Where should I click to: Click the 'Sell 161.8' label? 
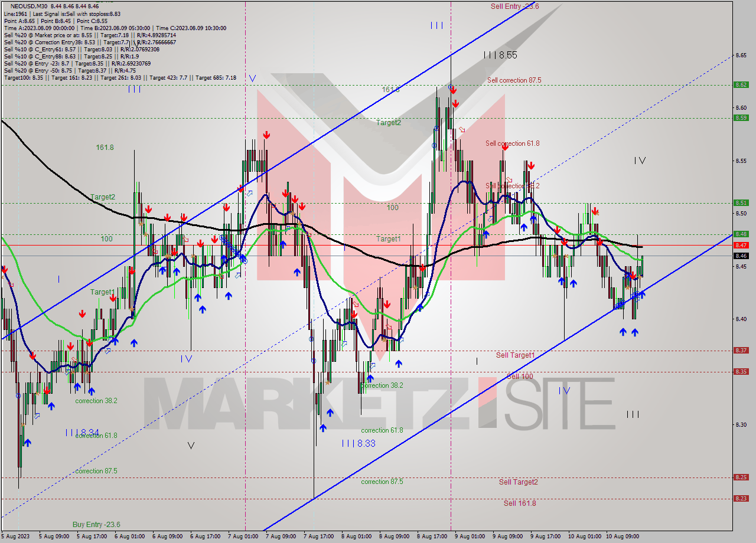pyautogui.click(x=520, y=503)
